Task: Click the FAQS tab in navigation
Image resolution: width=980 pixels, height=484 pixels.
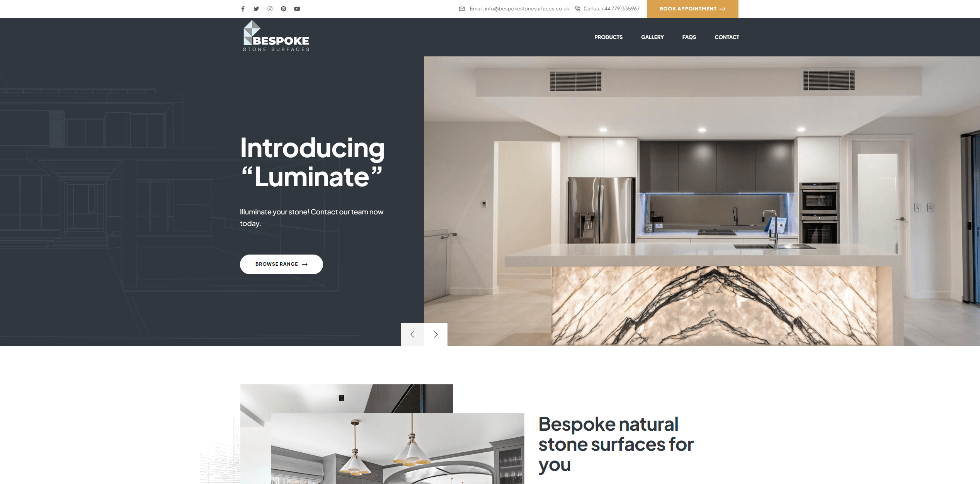Action: [x=689, y=37]
